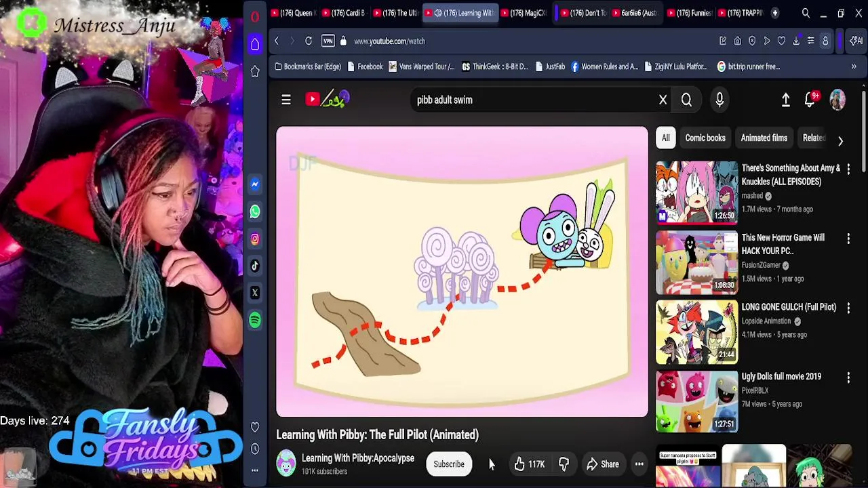The height and width of the screenshot is (488, 868).
Task: Open Opera sidebar home icon
Action: 255,44
